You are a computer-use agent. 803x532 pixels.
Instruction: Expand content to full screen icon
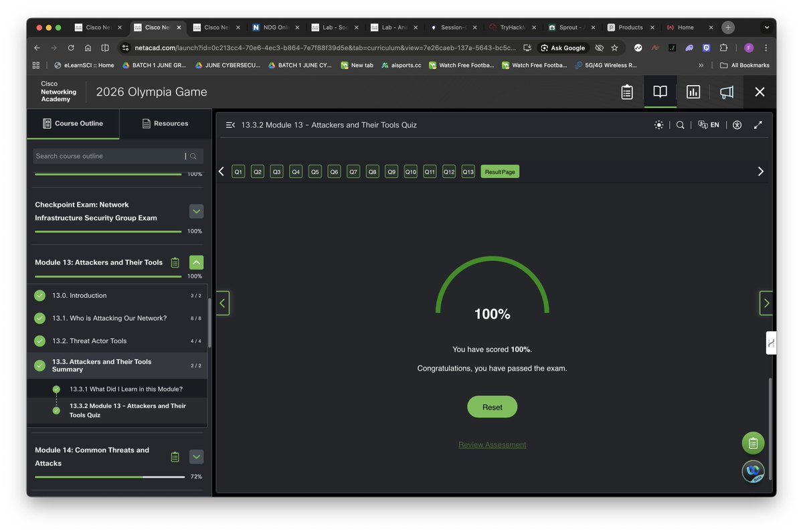[758, 125]
